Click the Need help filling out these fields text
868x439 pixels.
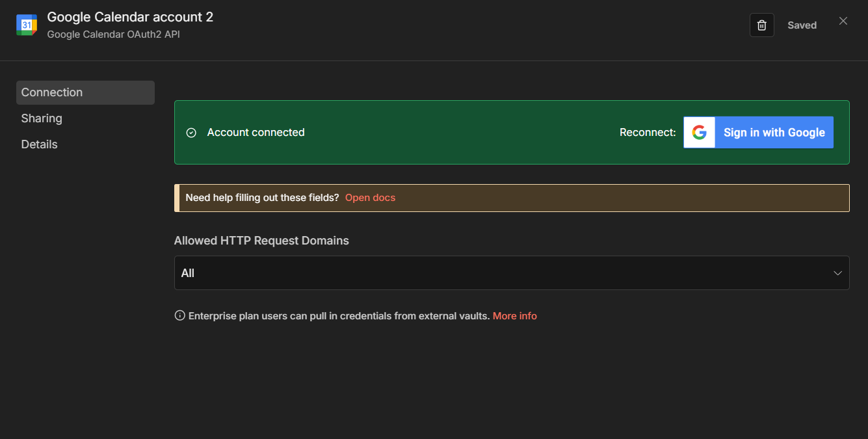point(262,198)
